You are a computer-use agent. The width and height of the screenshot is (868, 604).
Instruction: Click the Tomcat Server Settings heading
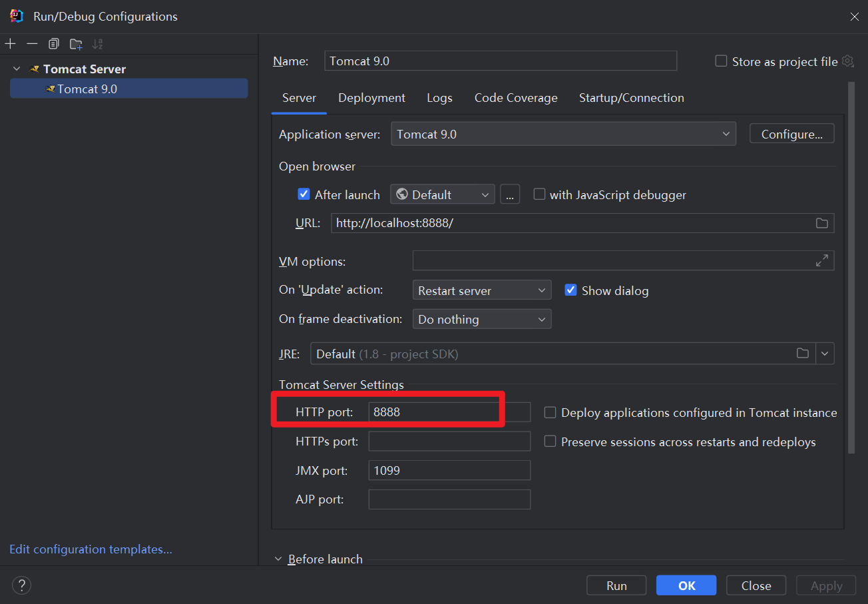[341, 384]
